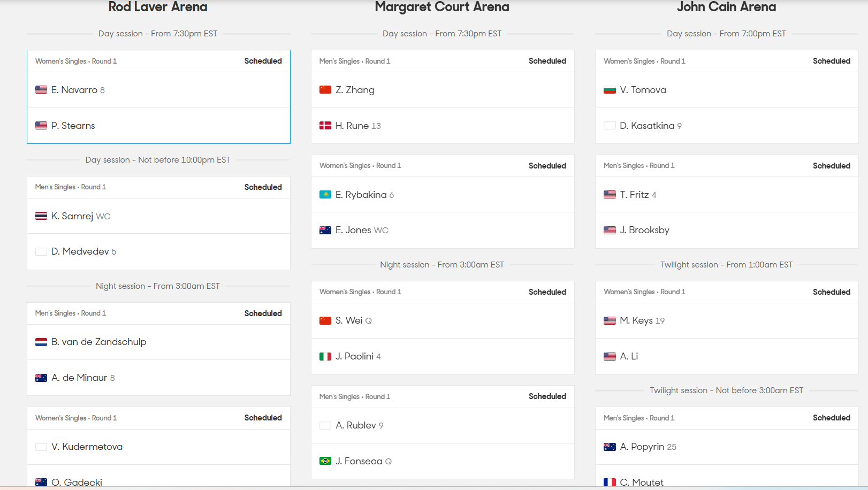
Task: Select player K. Samrej
Action: (72, 216)
